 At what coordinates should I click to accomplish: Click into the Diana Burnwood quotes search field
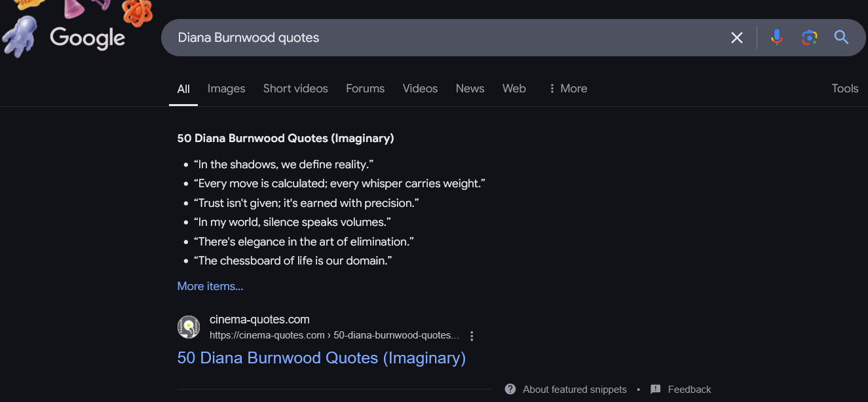445,38
